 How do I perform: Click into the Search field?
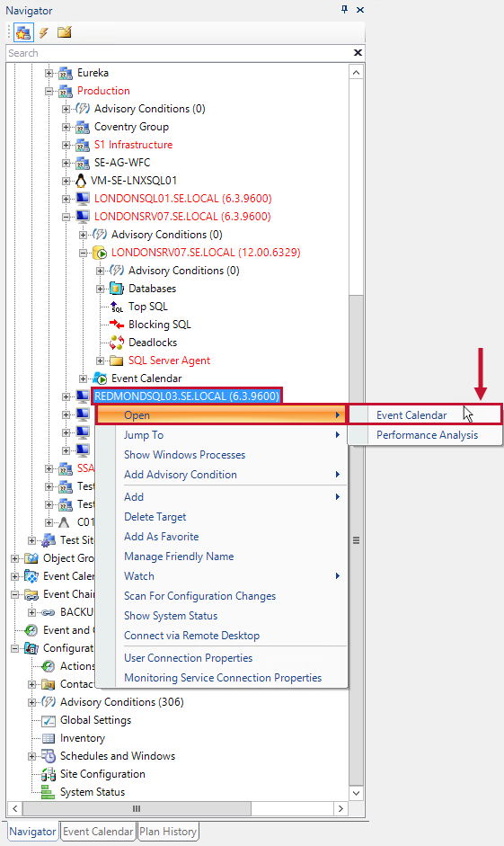coord(179,53)
